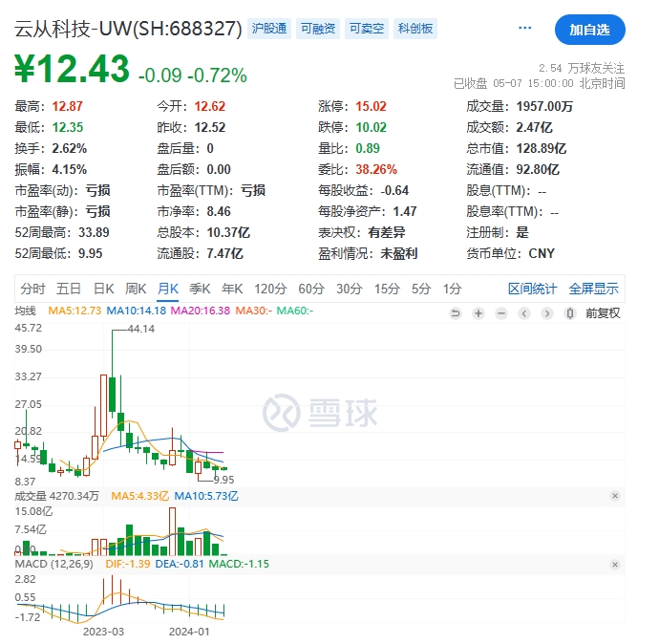The height and width of the screenshot is (644, 659).
Task: Click the 总市值 value 128.89亿
Action: point(542,148)
